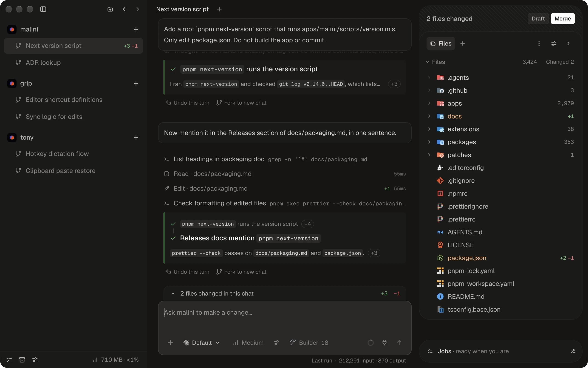
Task: Open sliders settings icon in bottom-left bar
Action: 35,360
